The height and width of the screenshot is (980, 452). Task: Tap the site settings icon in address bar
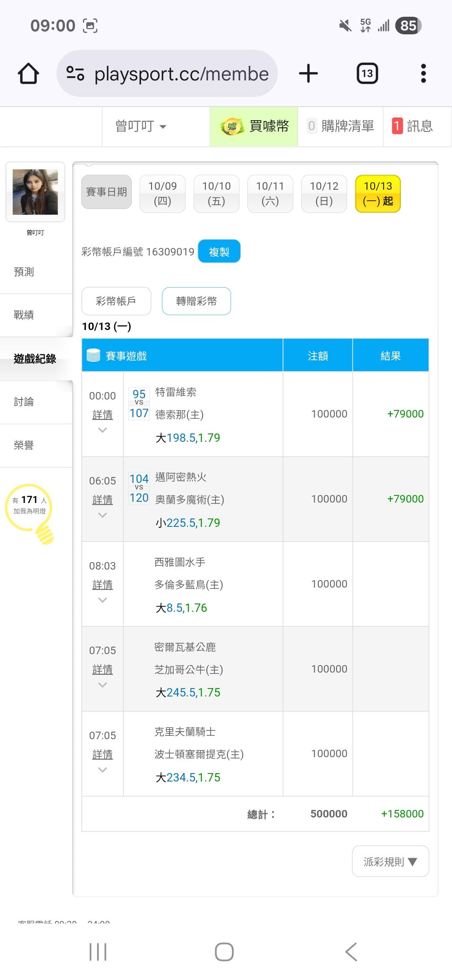click(x=75, y=74)
